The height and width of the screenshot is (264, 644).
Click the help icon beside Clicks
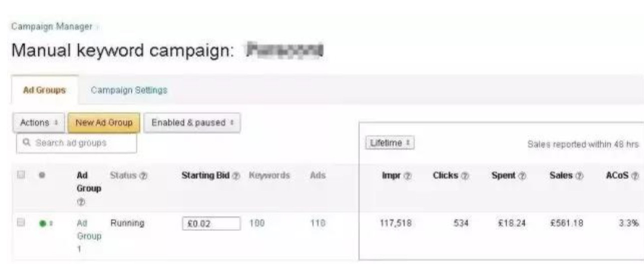(x=463, y=175)
